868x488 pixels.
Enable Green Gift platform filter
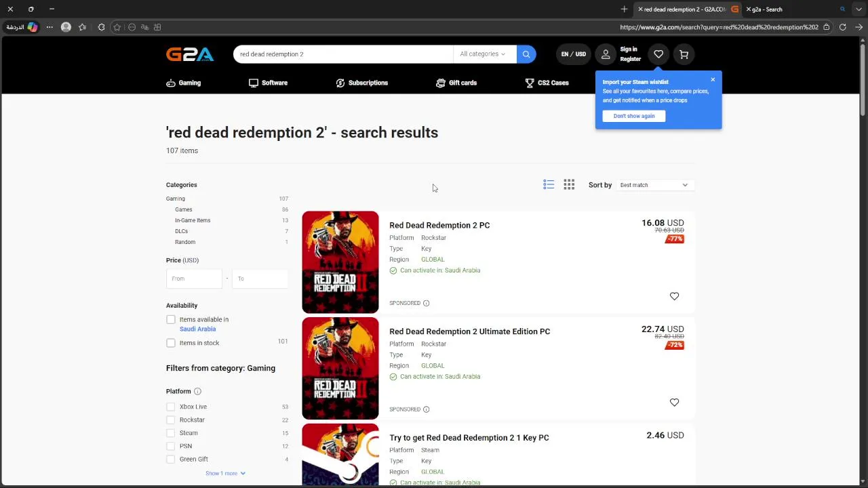170,459
